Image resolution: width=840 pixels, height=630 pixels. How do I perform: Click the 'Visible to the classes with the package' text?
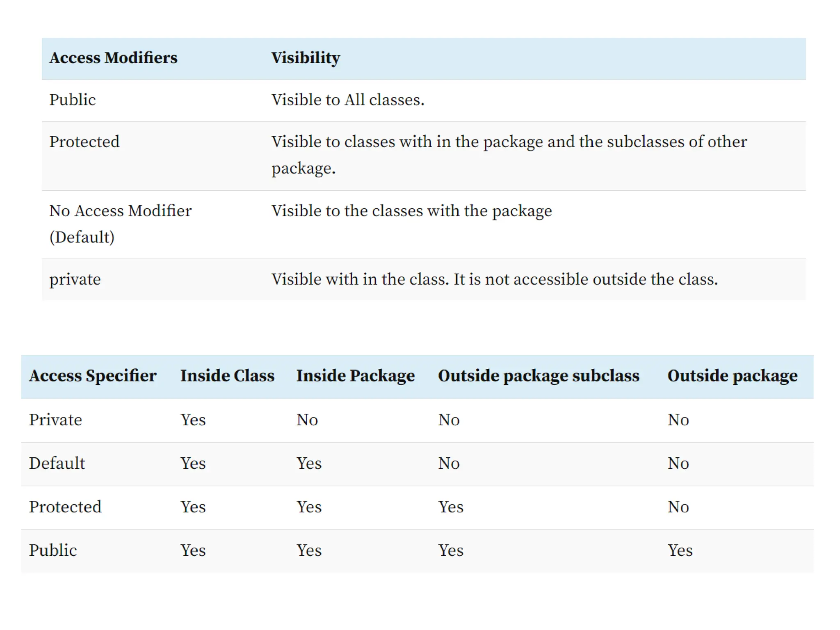pos(412,211)
